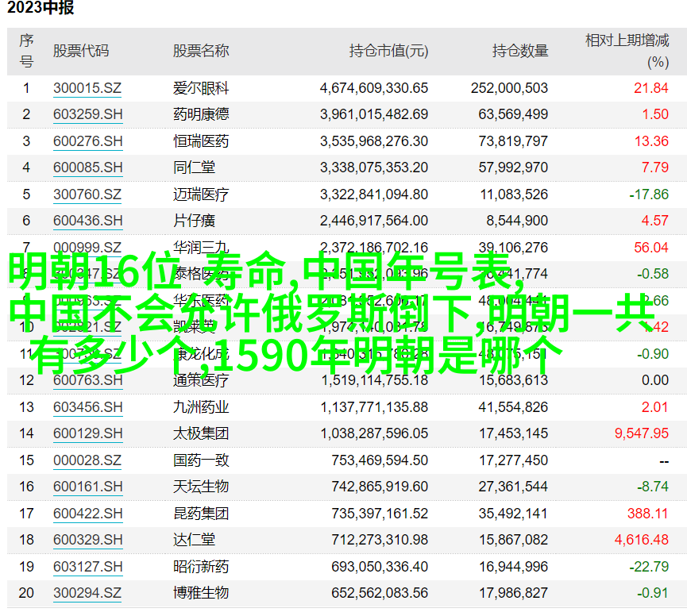
Task: Click the stock name 同仁堂
Action: [x=194, y=167]
